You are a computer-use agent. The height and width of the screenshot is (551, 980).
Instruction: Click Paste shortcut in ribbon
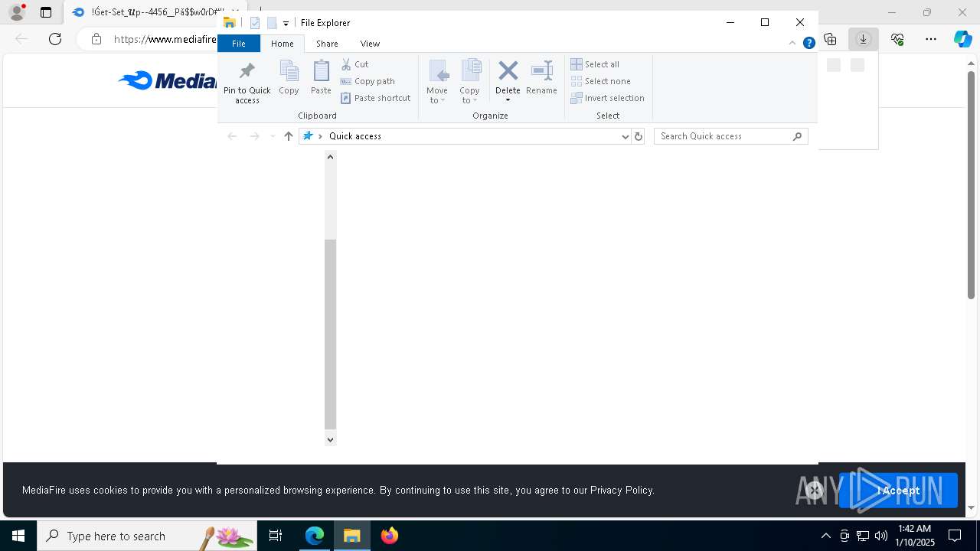tap(375, 98)
